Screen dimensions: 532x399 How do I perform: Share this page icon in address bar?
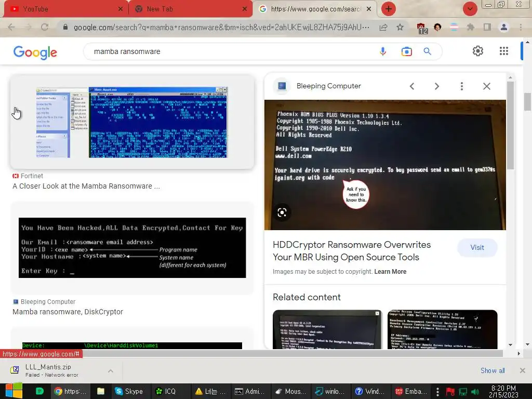coord(383,27)
